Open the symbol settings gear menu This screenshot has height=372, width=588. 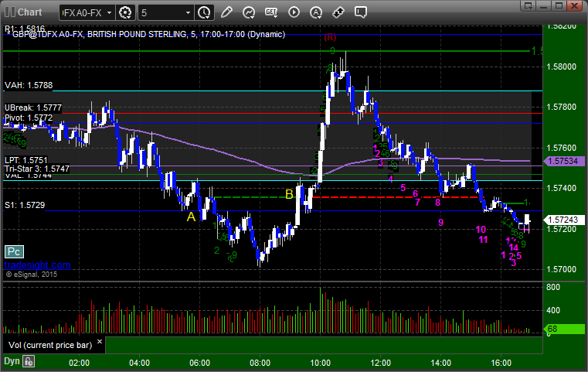coord(125,13)
